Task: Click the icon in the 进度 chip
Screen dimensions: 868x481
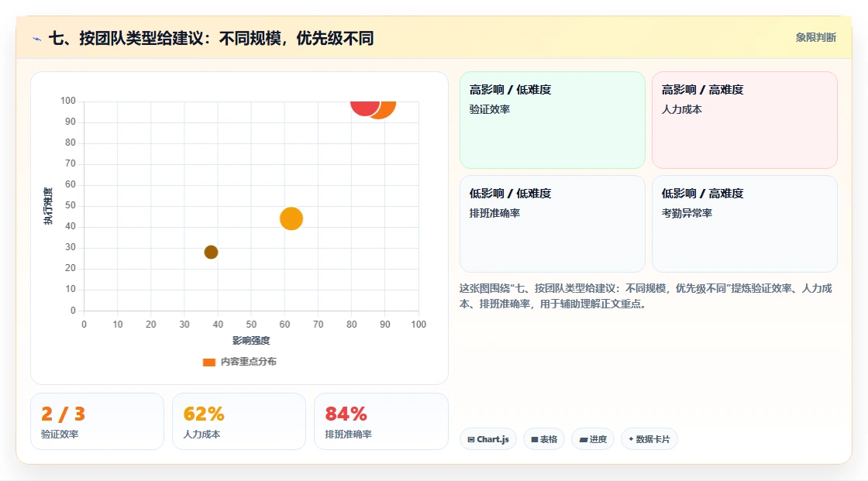Action: [x=584, y=439]
